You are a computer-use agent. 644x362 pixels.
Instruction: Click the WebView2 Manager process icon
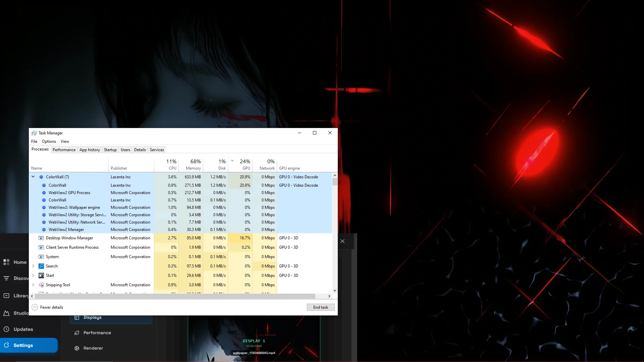pyautogui.click(x=44, y=229)
